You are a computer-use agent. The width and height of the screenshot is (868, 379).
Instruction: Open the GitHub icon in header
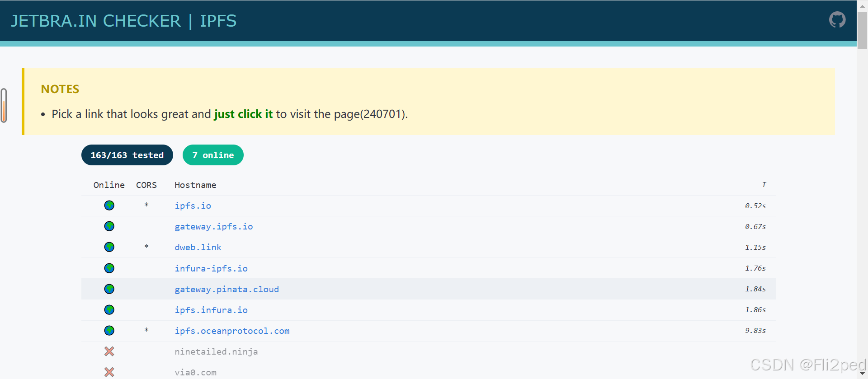tap(837, 20)
